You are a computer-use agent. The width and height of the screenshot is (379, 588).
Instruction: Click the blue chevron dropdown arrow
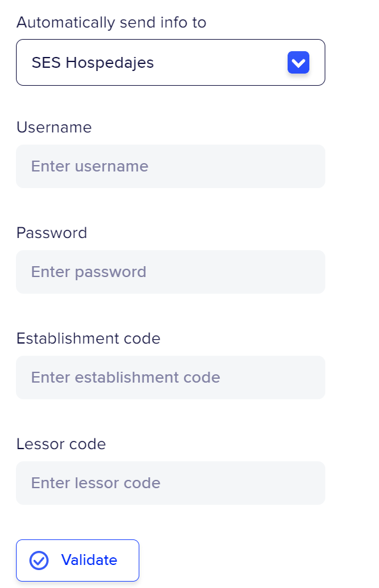coord(298,62)
